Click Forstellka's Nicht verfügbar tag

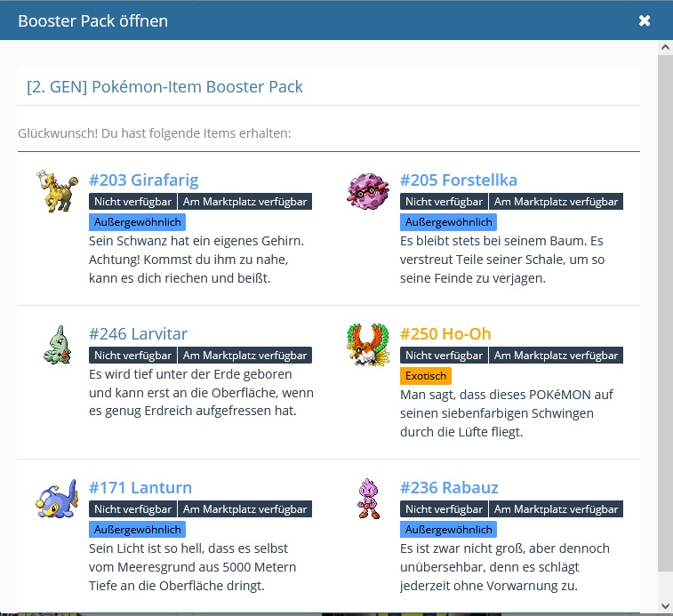point(444,202)
